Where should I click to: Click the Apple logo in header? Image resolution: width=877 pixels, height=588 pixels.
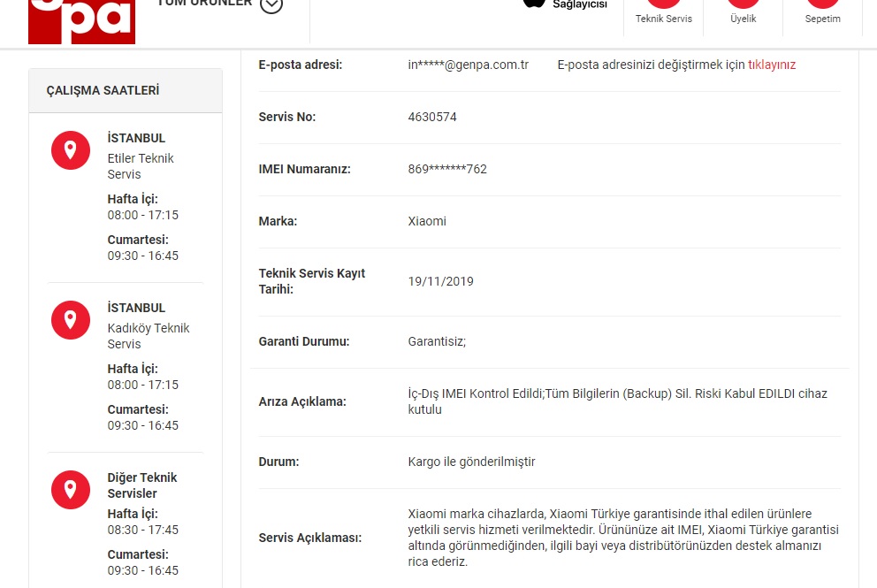[x=534, y=4]
